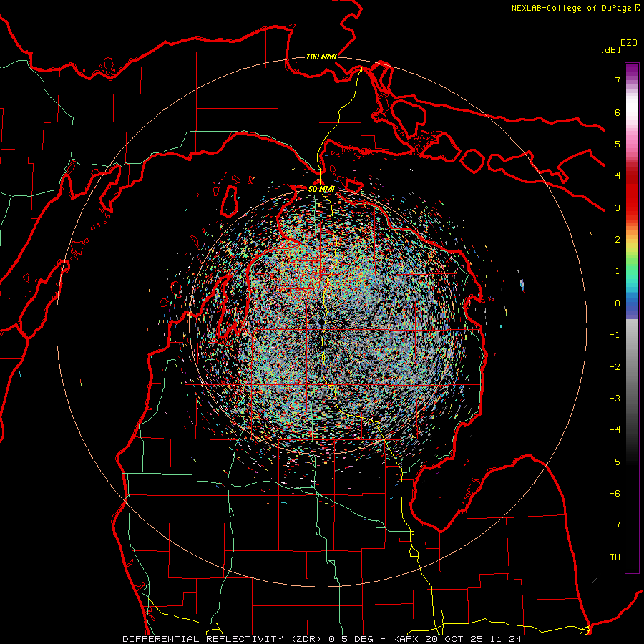
Task: Click the 0 value on the scale
Action: [x=618, y=303]
